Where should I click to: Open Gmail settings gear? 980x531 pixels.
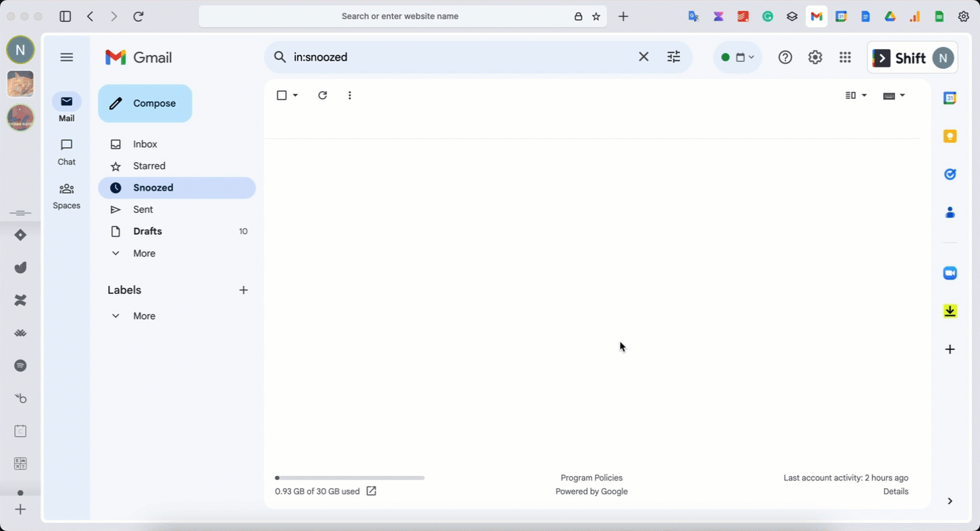(815, 58)
